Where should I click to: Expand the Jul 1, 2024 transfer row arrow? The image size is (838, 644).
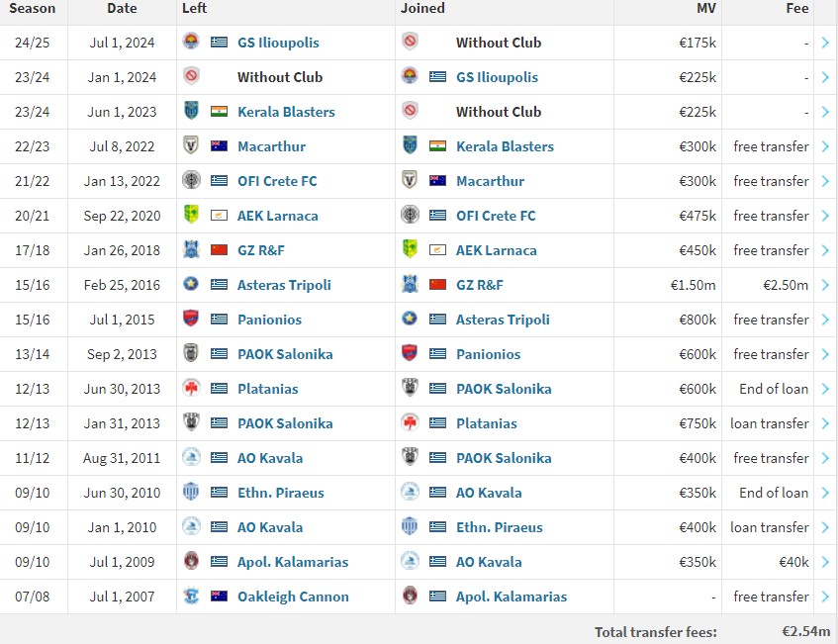(x=825, y=43)
